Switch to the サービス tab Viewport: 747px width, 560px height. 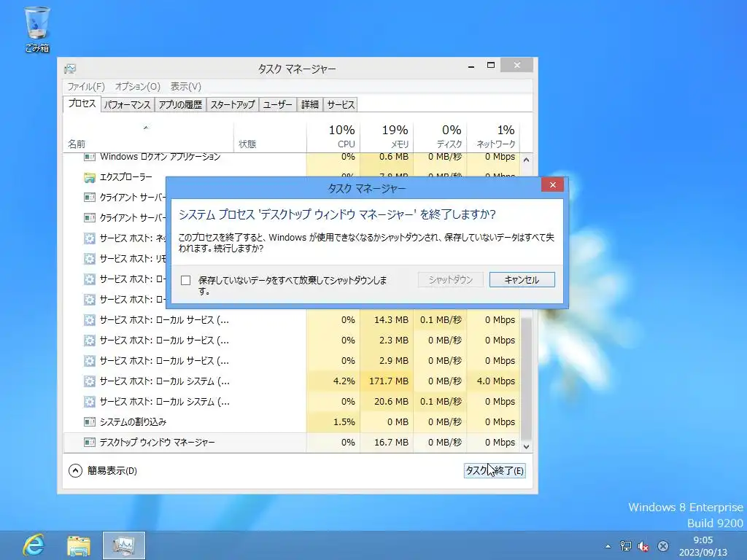click(x=341, y=105)
